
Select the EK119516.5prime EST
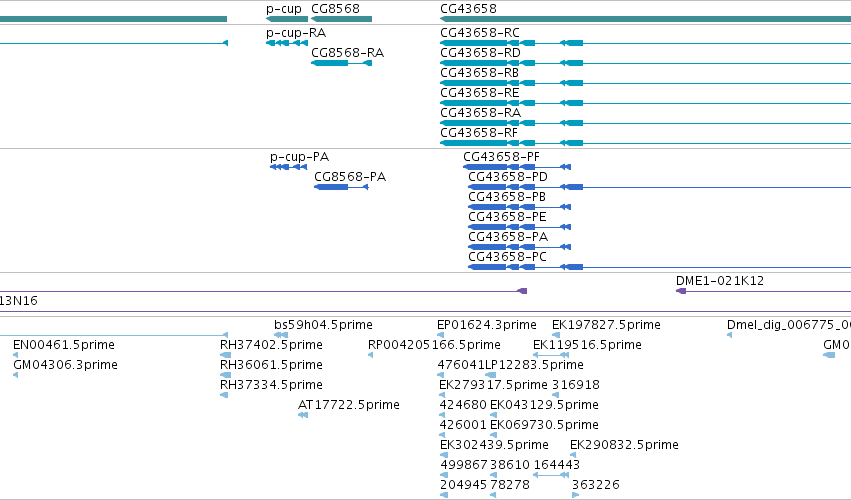[x=587, y=345]
